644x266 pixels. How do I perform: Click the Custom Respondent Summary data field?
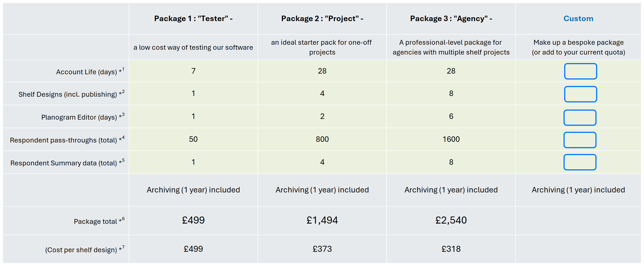[580, 162]
